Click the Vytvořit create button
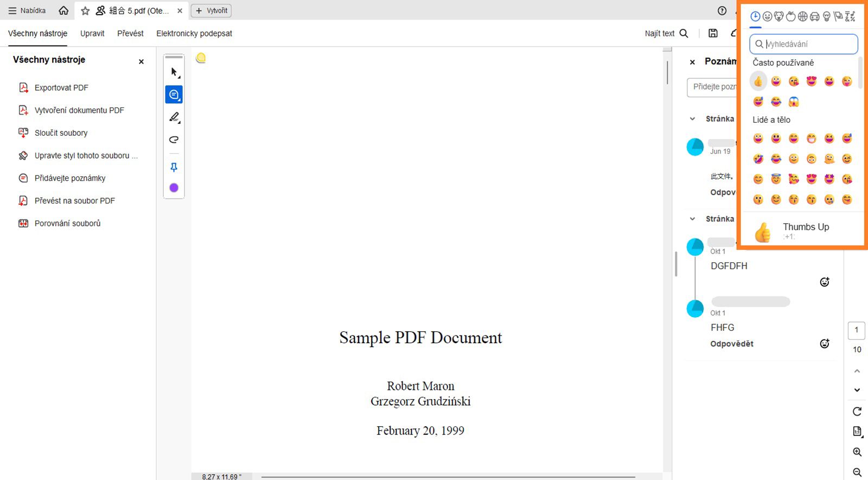The image size is (868, 480). click(x=212, y=10)
